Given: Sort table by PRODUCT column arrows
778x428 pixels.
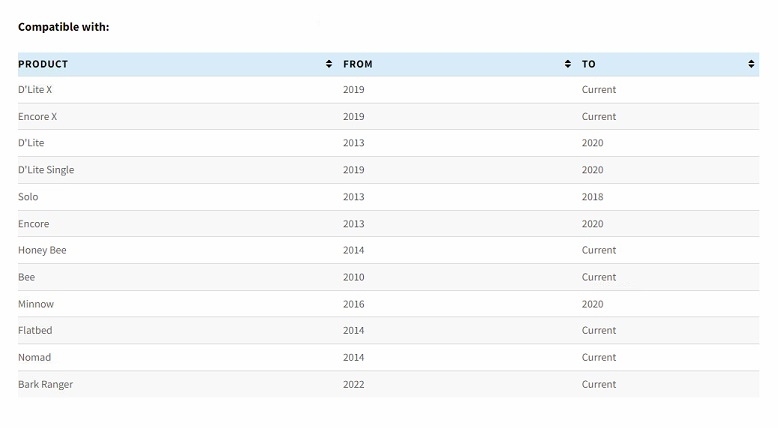Looking at the screenshot, I should coord(328,64).
